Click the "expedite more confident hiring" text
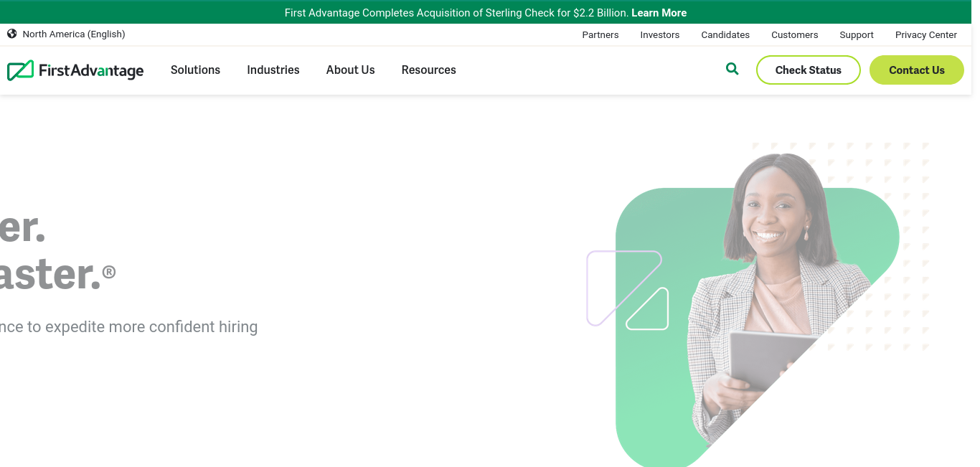980x467 pixels. [151, 326]
